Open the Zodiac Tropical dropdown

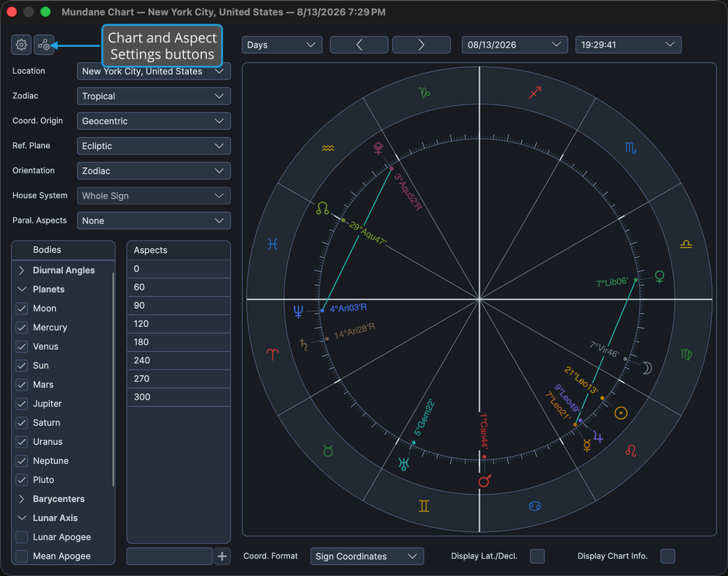coord(154,96)
